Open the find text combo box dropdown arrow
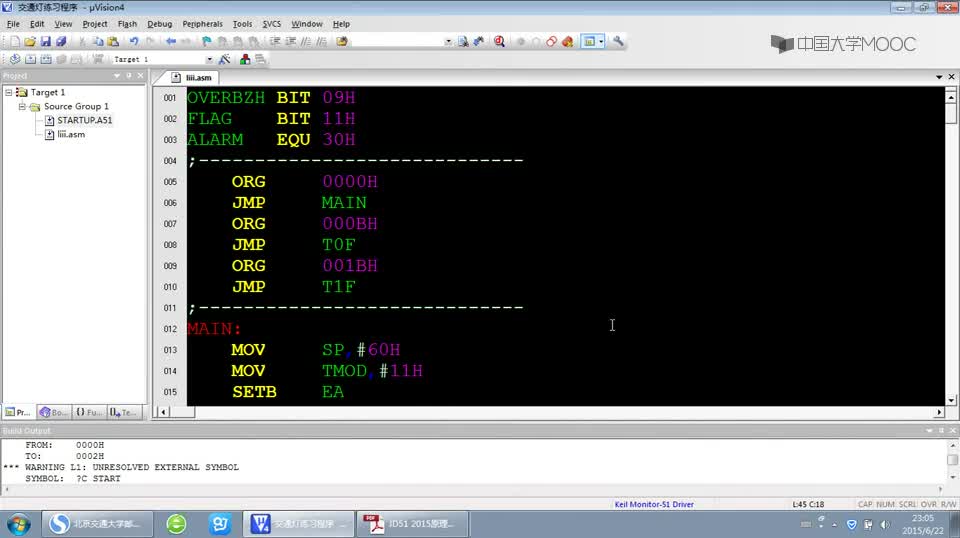Viewport: 960px width, 538px height. [448, 42]
